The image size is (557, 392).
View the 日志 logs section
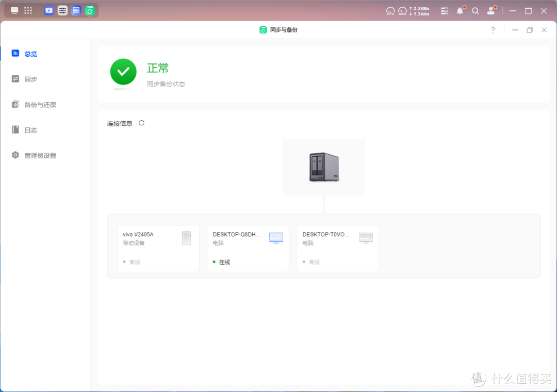pyautogui.click(x=30, y=130)
